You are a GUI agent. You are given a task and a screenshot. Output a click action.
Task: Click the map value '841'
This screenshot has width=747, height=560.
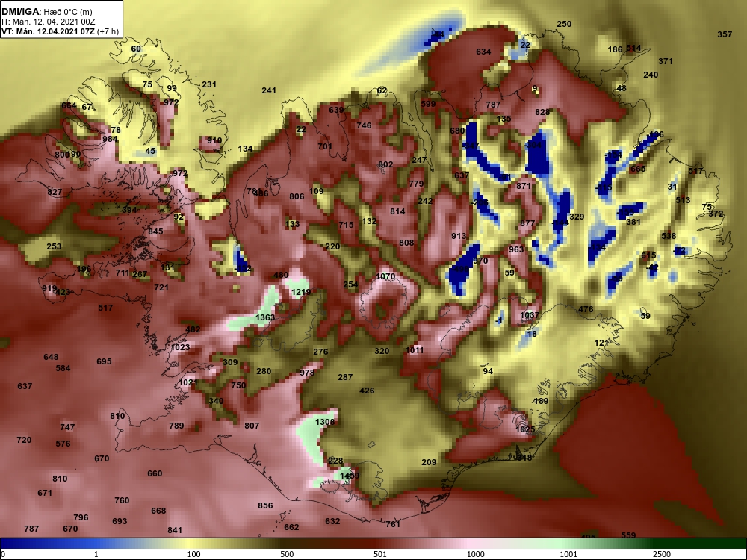pyautogui.click(x=176, y=530)
